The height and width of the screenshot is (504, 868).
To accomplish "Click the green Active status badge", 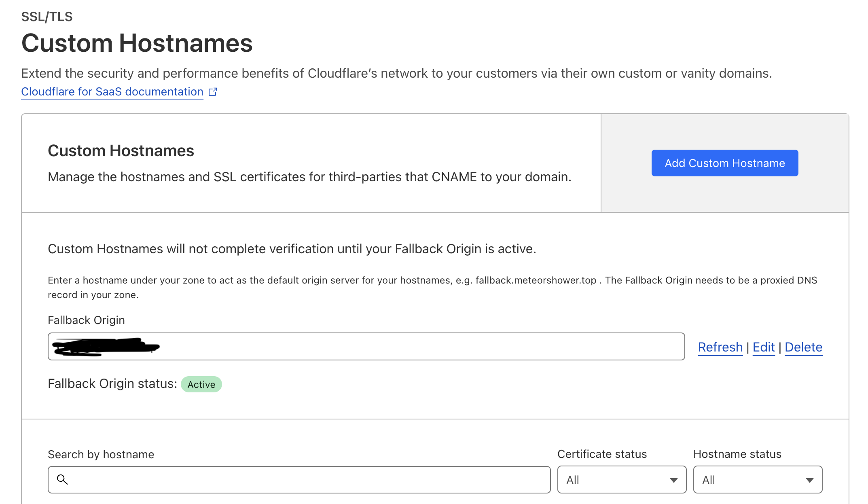I will pos(201,384).
